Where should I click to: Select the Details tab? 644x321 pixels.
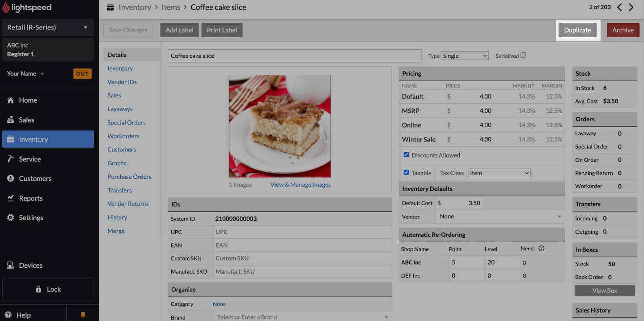coord(132,55)
